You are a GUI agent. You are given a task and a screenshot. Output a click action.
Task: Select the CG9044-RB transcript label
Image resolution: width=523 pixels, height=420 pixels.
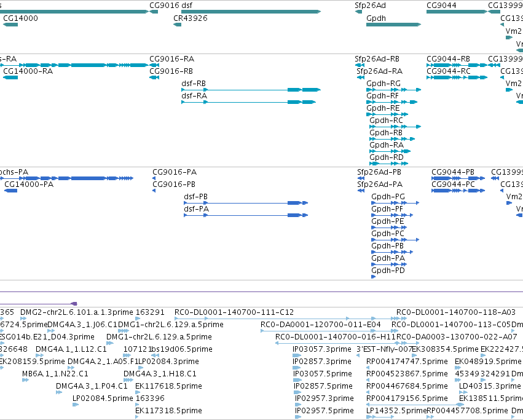pyautogui.click(x=448, y=59)
